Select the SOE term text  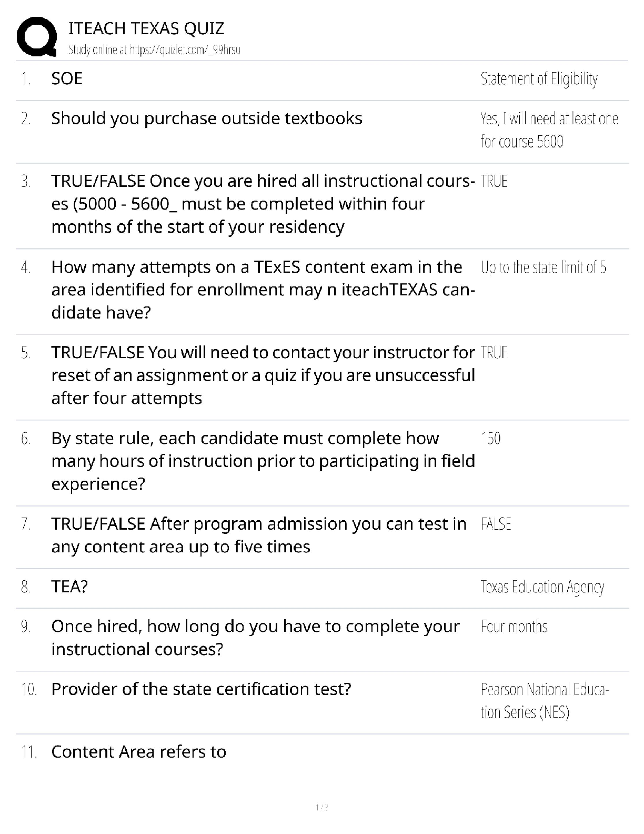coord(67,79)
